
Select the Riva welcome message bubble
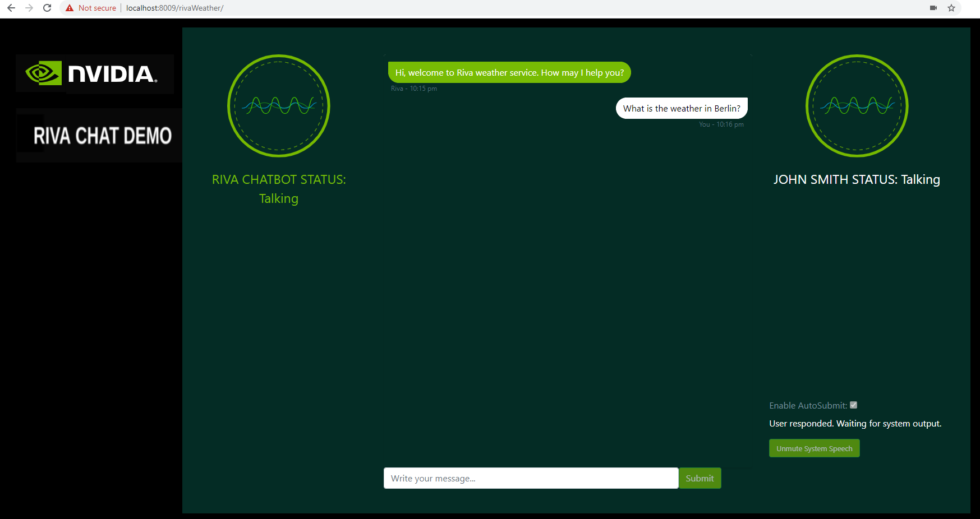pos(509,72)
